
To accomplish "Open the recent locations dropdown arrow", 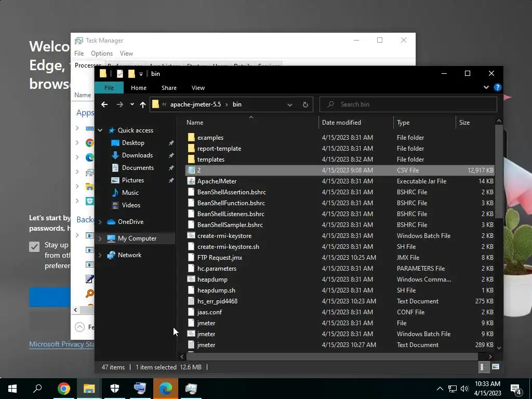I will (132, 104).
